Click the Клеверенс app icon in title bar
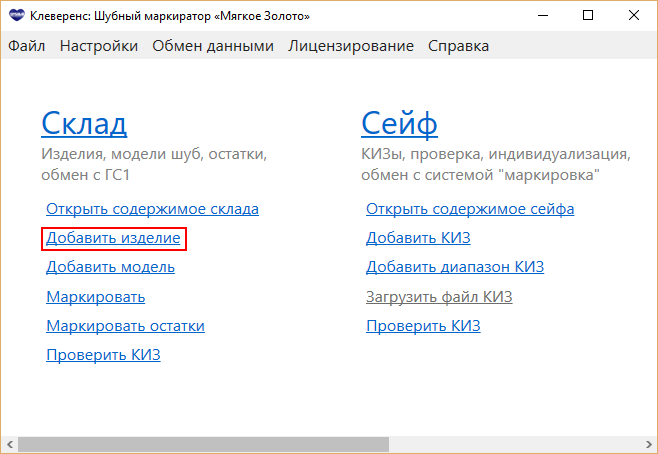 coord(17,16)
